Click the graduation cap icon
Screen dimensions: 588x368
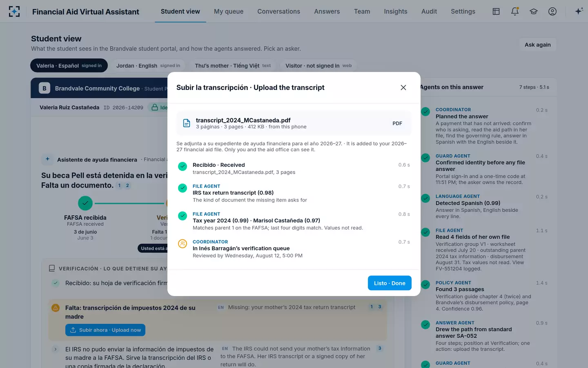click(x=534, y=11)
